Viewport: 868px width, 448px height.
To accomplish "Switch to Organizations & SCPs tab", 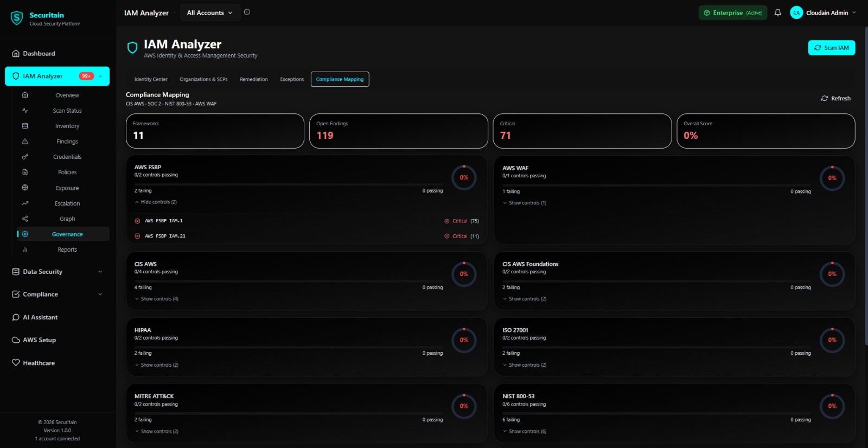I will coord(203,79).
